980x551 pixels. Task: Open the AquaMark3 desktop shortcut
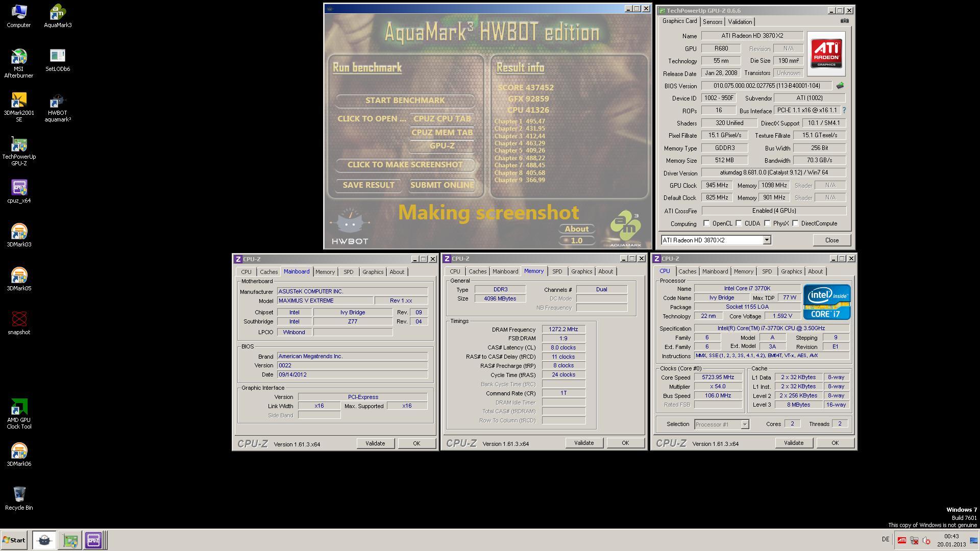click(x=58, y=16)
